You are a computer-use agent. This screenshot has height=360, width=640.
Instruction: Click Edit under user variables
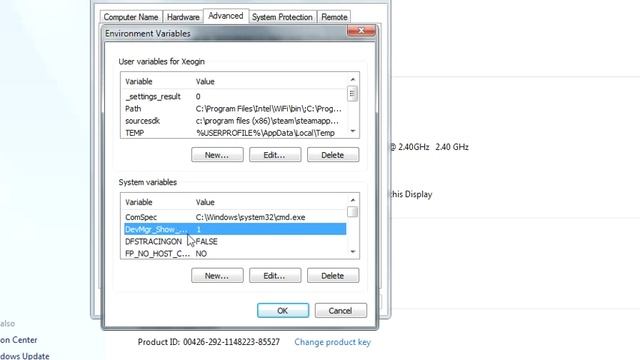pos(275,155)
